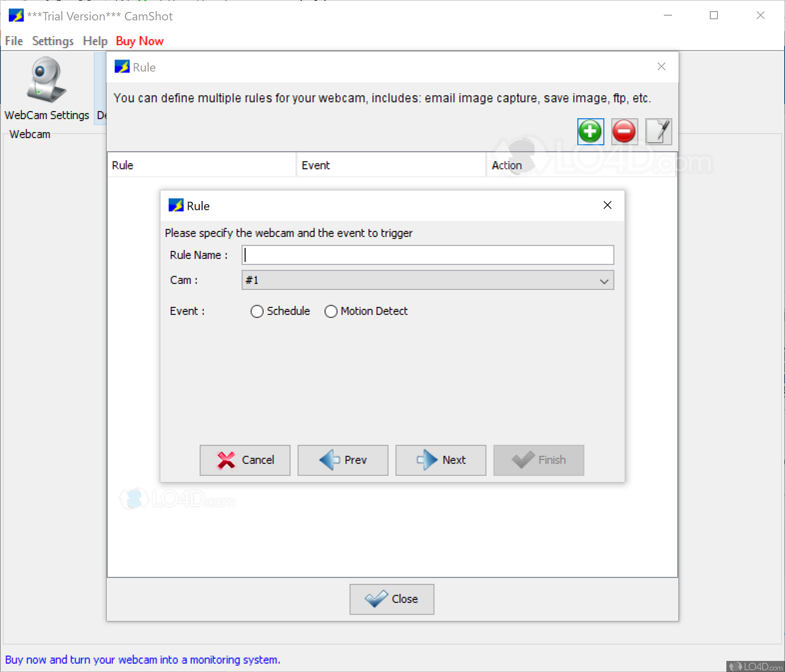Go back with the Prev button
Screen dimensions: 785x672
pyautogui.click(x=343, y=460)
